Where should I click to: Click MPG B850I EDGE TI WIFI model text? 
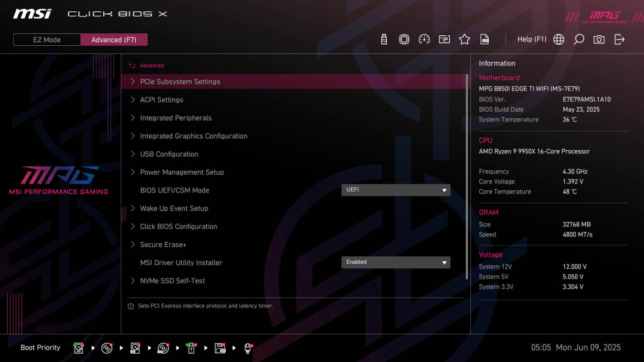pyautogui.click(x=529, y=89)
